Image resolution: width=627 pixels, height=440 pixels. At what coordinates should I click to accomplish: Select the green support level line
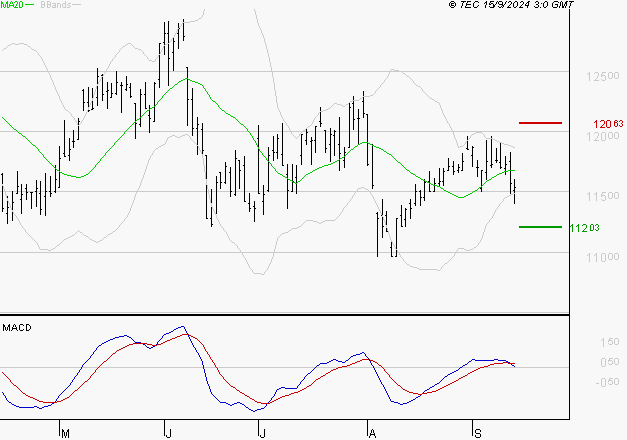540,227
